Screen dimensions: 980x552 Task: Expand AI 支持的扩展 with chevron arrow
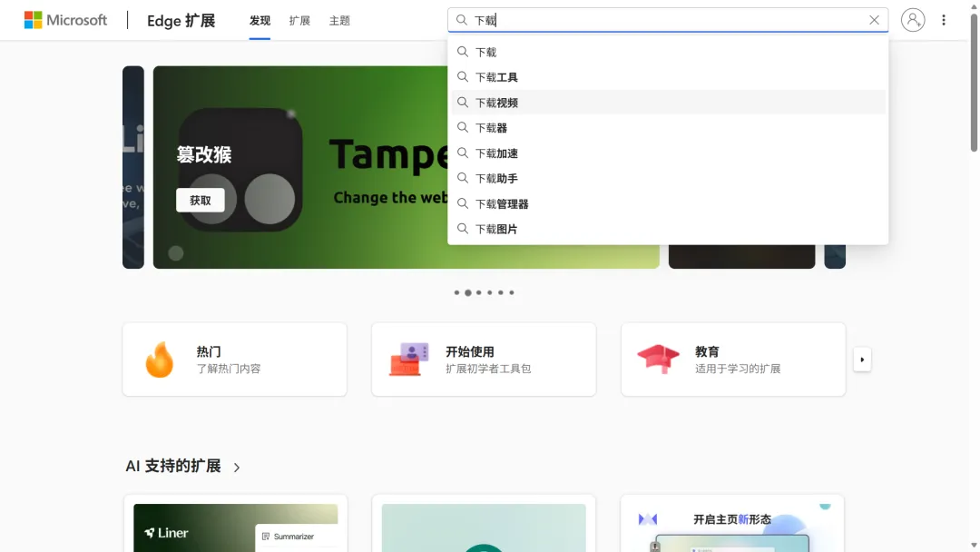(236, 467)
